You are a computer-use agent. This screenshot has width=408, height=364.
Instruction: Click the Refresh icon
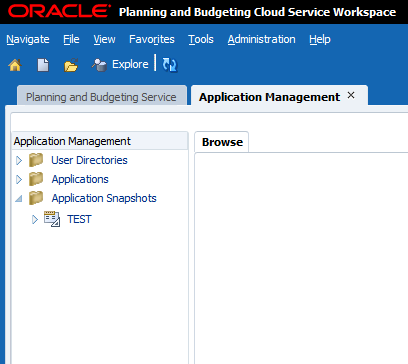(170, 65)
